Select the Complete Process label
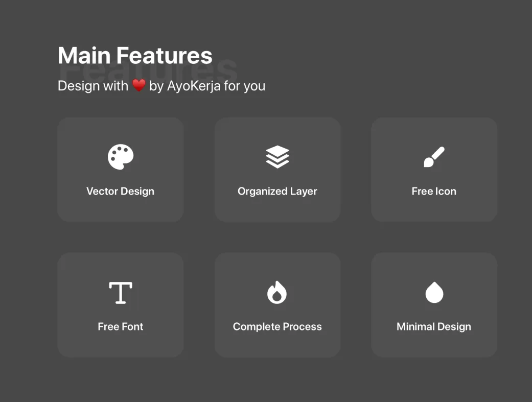 [x=277, y=326]
